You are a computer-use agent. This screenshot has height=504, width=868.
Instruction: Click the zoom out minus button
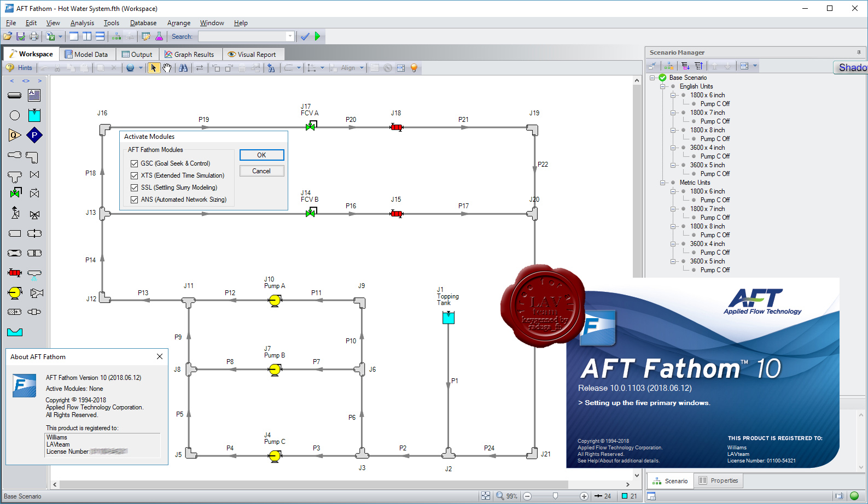527,496
